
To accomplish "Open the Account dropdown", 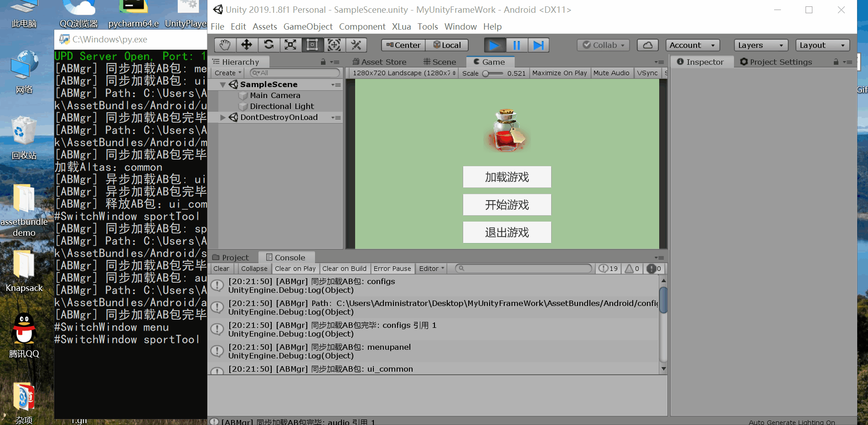I will [692, 45].
